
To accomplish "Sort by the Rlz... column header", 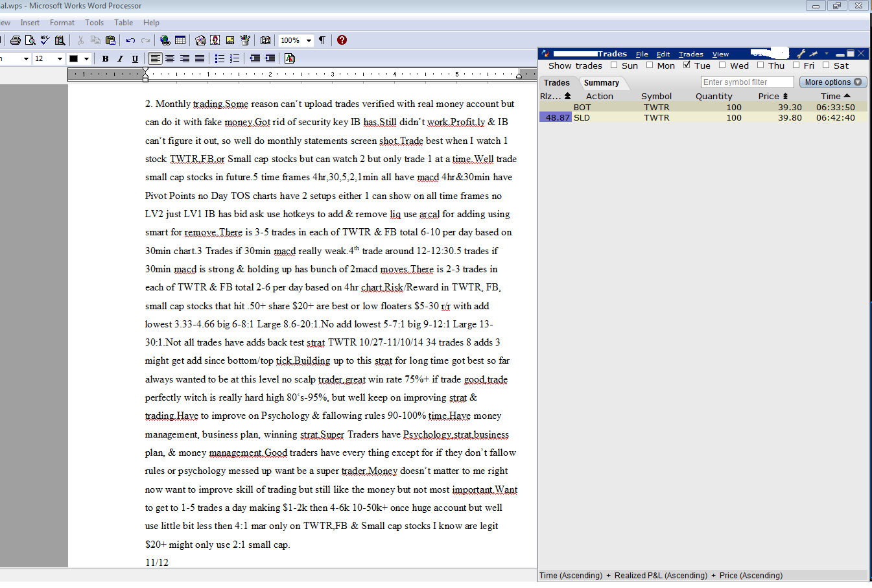I will click(x=555, y=96).
